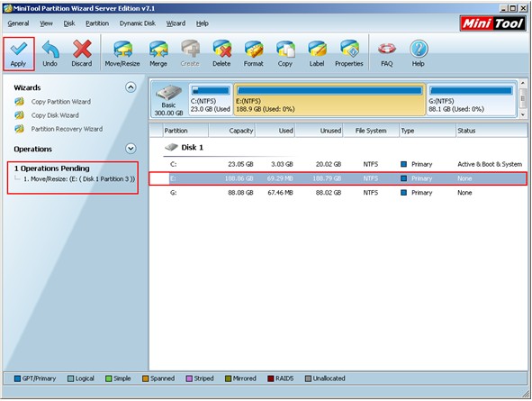Screen dimensions: 532x401
Task: Open the Dynamic Disk menu
Action: click(138, 23)
